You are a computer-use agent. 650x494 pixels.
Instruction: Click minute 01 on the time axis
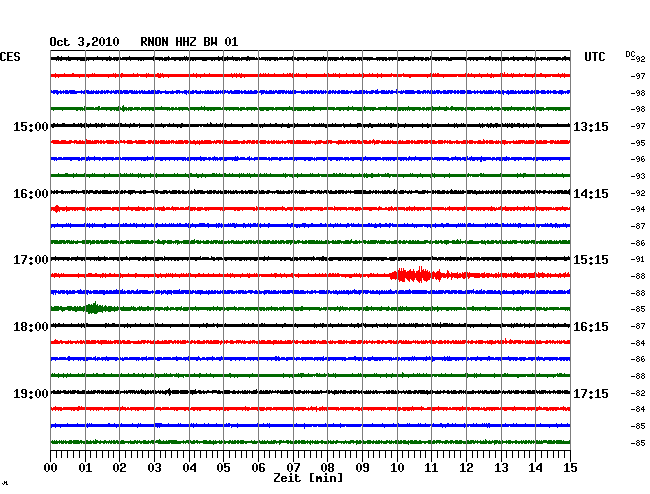click(x=85, y=468)
